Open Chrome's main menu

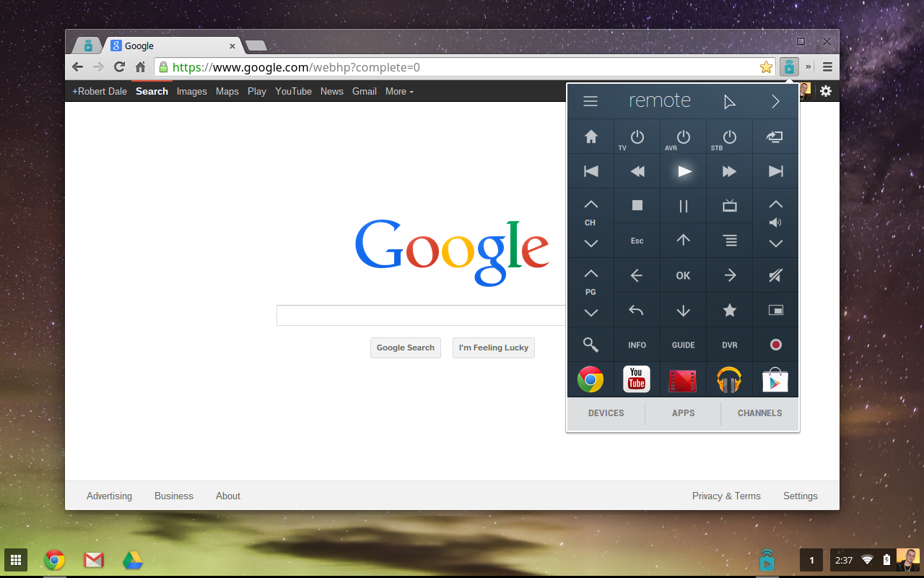(827, 67)
